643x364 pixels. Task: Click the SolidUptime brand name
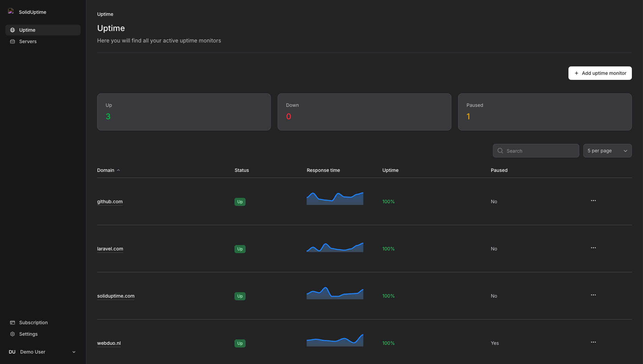32,12
